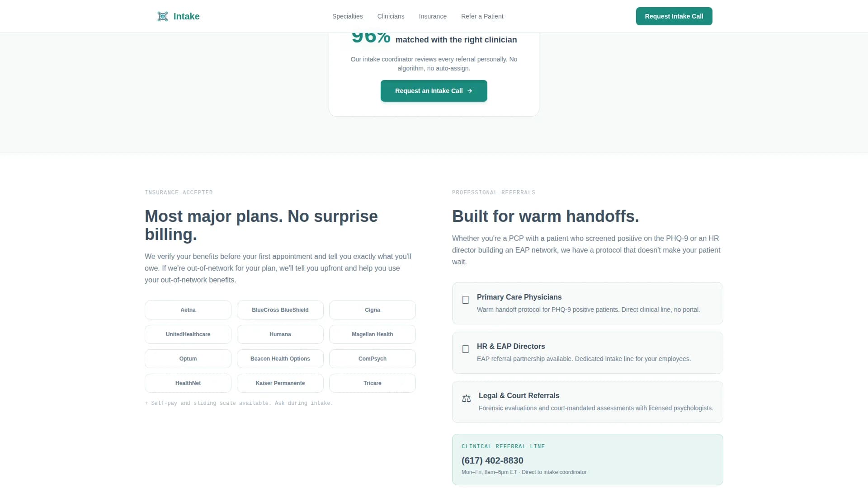Select the ComPsych chip
This screenshot has height=488, width=868.
pos(373,359)
